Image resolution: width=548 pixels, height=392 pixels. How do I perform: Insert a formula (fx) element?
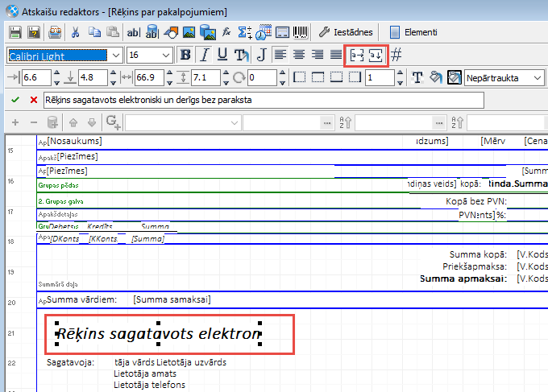pos(226,32)
